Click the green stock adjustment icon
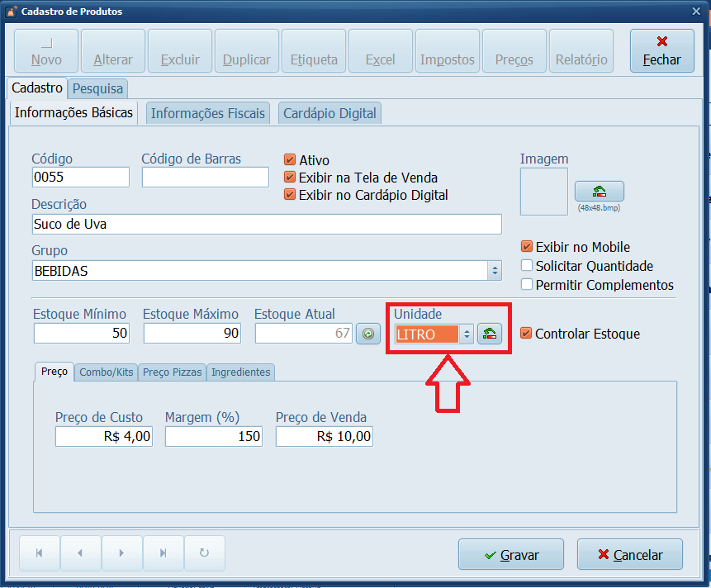 point(367,334)
